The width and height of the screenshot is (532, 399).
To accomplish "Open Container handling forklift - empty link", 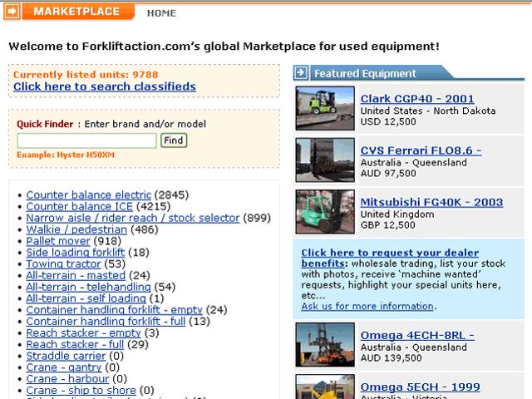I will [115, 310].
